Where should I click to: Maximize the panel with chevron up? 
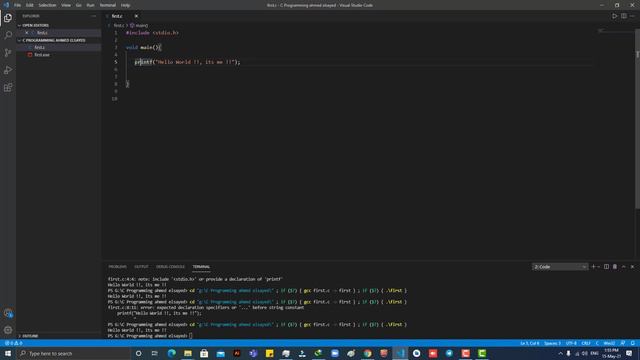pyautogui.click(x=624, y=267)
